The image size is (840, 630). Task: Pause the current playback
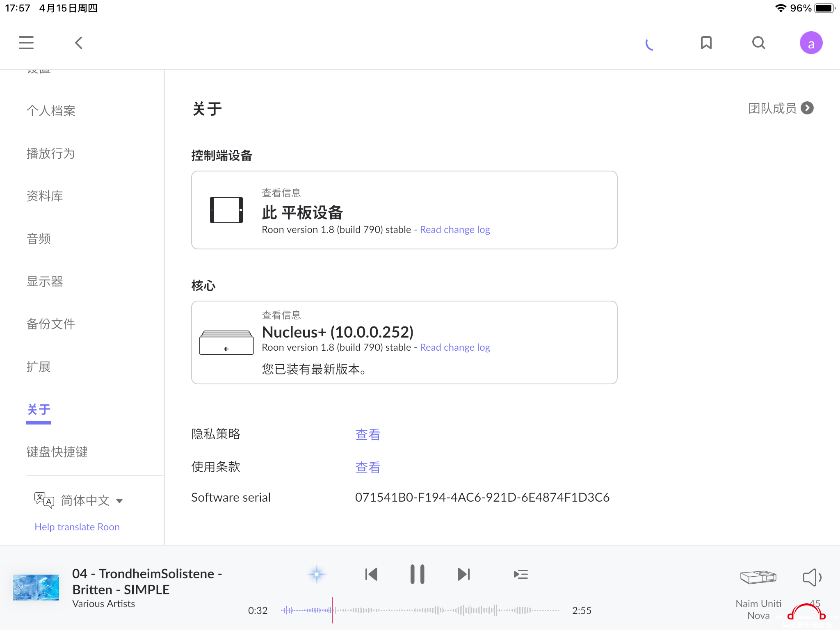(x=417, y=574)
